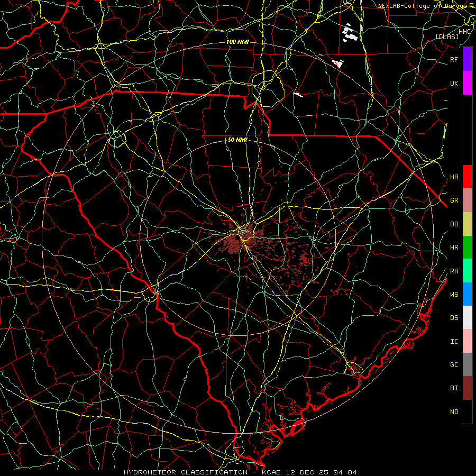
Task: Pick the mint green RA legend swatch
Action: [467, 271]
